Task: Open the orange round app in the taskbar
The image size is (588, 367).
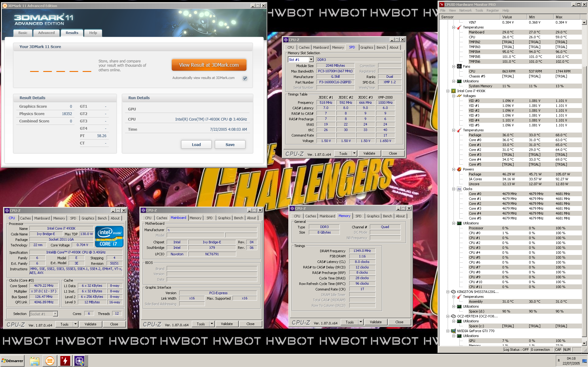Action: pos(50,361)
